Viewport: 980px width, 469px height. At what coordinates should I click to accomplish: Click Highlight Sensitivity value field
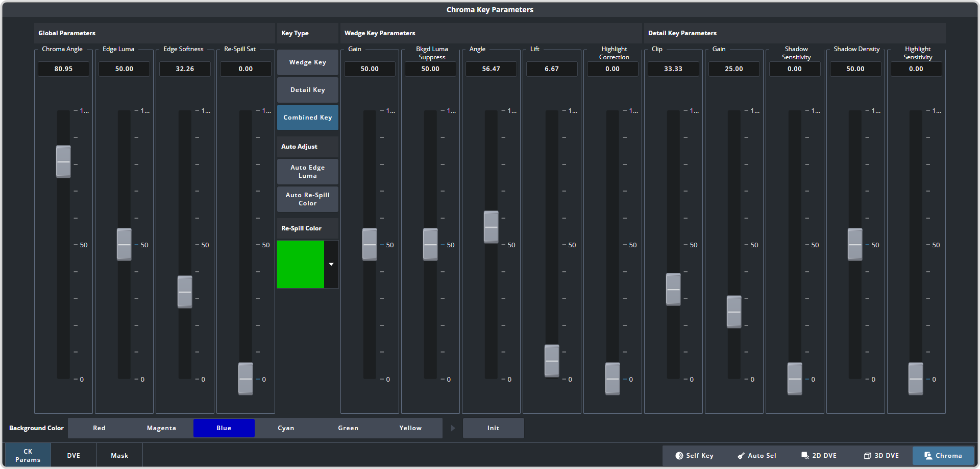[916, 69]
